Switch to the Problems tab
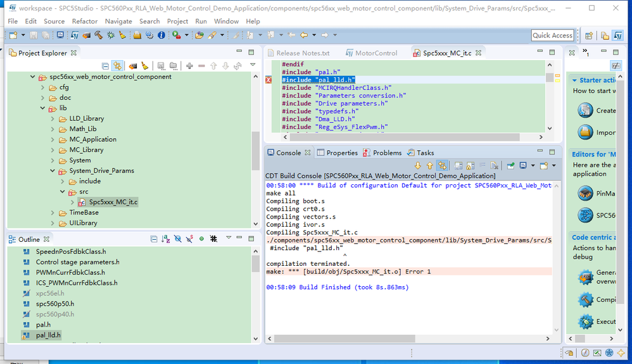This screenshot has width=632, height=364. tap(382, 153)
